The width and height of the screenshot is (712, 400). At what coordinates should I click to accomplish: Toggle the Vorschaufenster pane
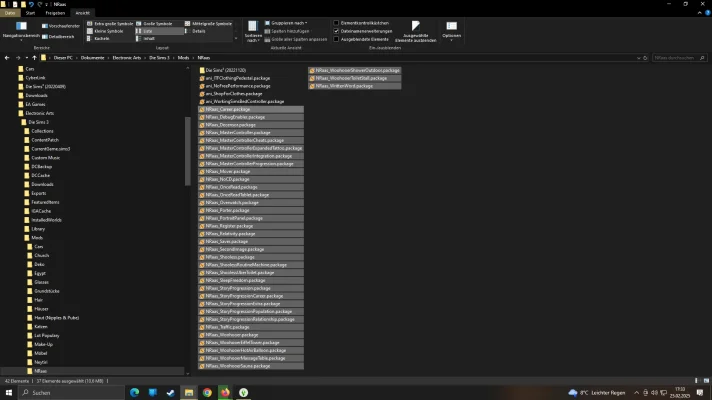pos(61,26)
